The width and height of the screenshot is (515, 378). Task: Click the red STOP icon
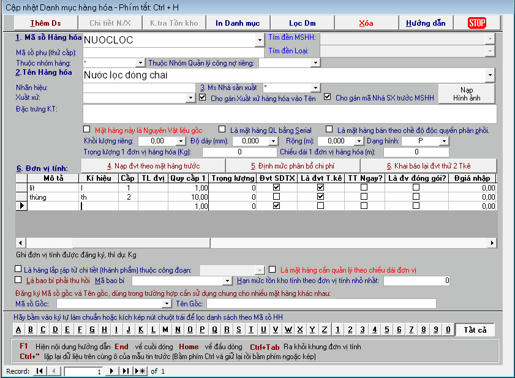point(477,23)
